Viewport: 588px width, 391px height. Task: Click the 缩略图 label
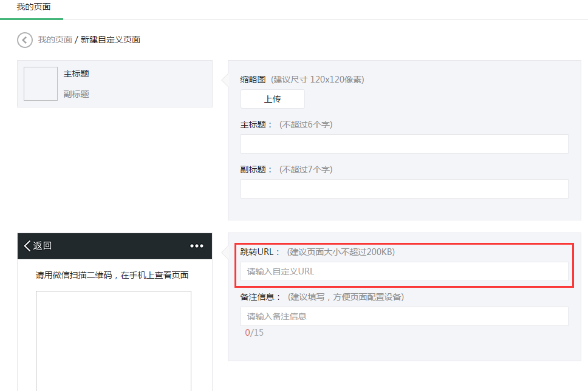(253, 80)
